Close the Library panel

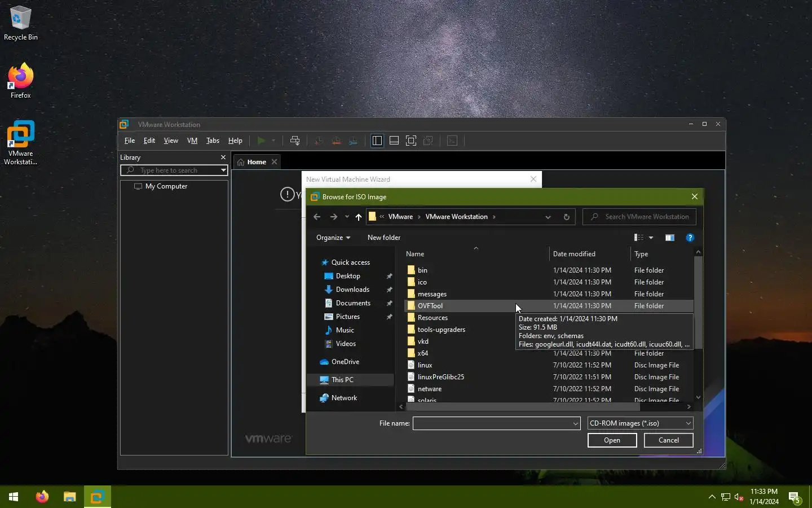(x=223, y=157)
